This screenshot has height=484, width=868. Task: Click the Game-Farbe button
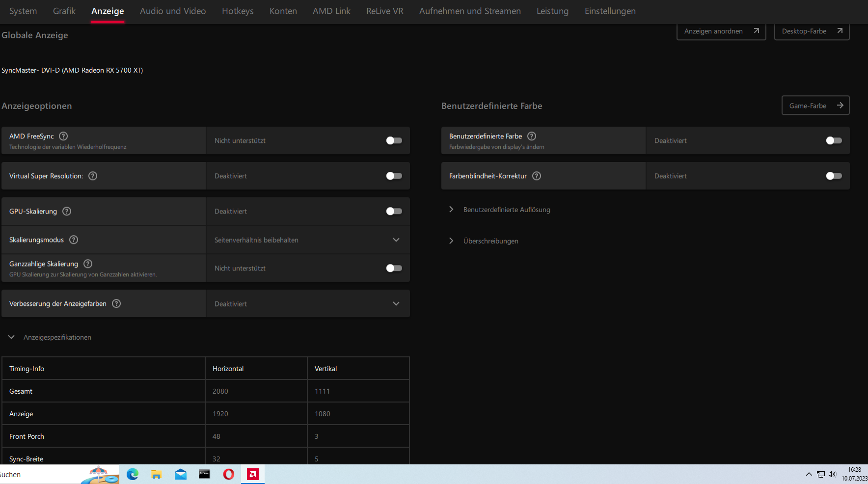(815, 106)
